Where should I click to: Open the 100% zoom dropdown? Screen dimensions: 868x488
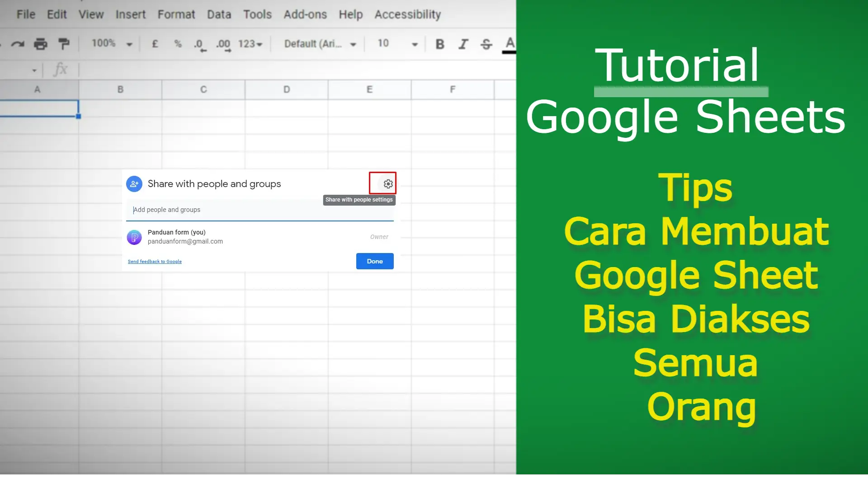pos(112,44)
